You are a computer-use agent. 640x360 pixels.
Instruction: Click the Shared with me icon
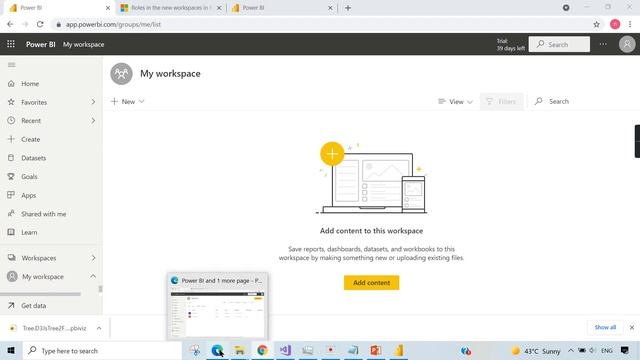point(11,213)
